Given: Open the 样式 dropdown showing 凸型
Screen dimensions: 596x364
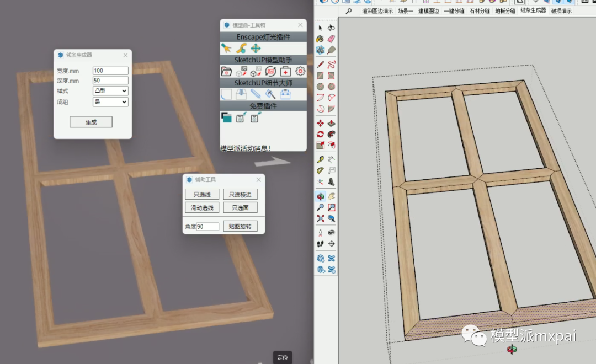Looking at the screenshot, I should pyautogui.click(x=110, y=91).
